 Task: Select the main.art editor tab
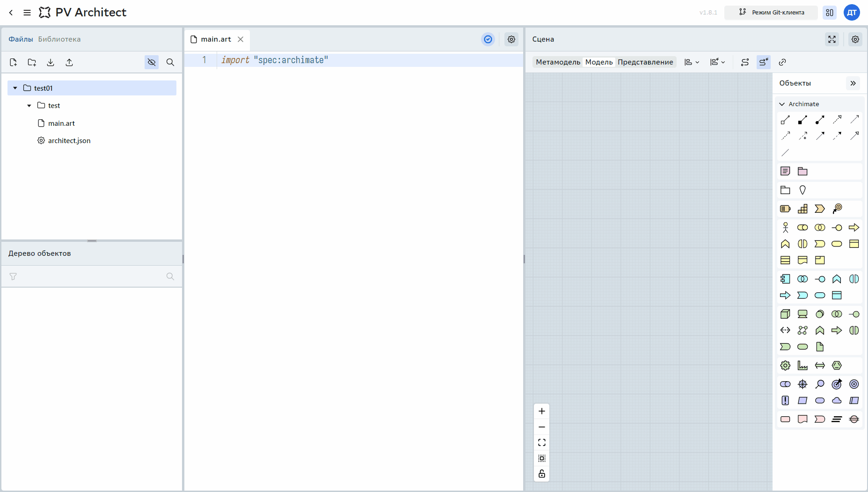click(216, 39)
